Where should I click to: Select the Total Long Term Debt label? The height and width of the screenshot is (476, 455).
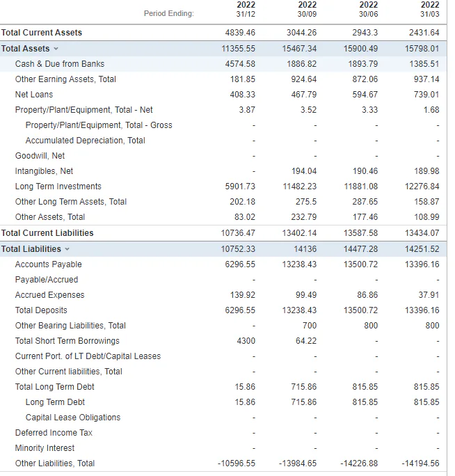click(x=55, y=387)
